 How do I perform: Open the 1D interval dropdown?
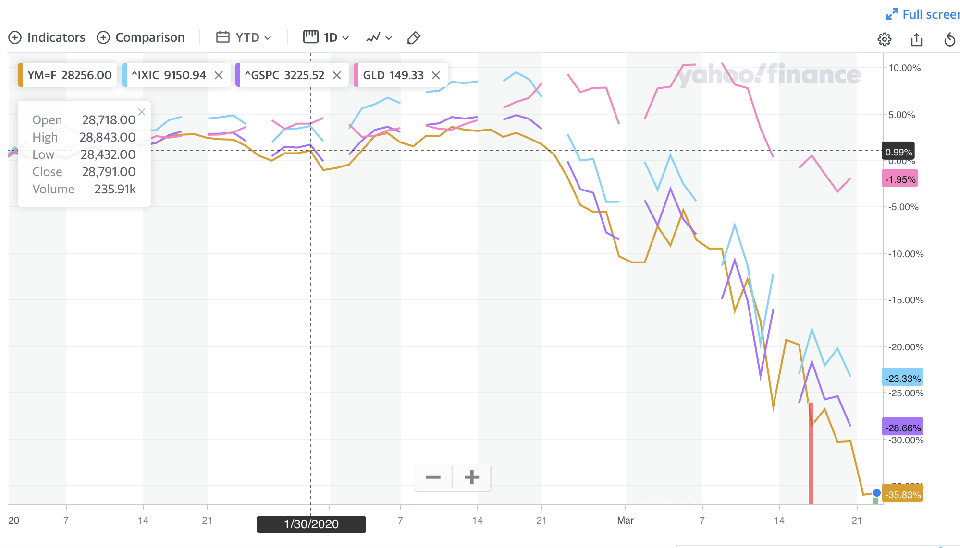coord(326,38)
